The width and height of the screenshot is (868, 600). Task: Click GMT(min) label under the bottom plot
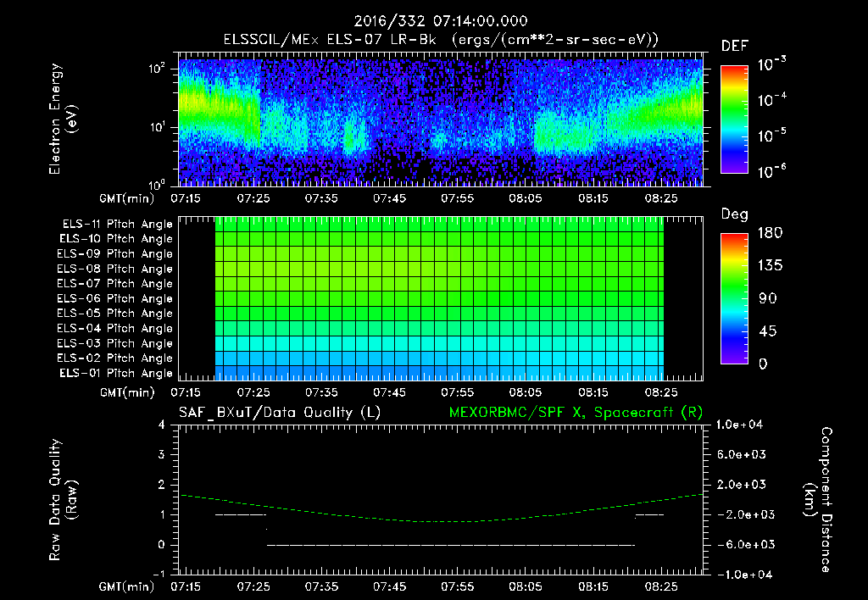tap(126, 586)
